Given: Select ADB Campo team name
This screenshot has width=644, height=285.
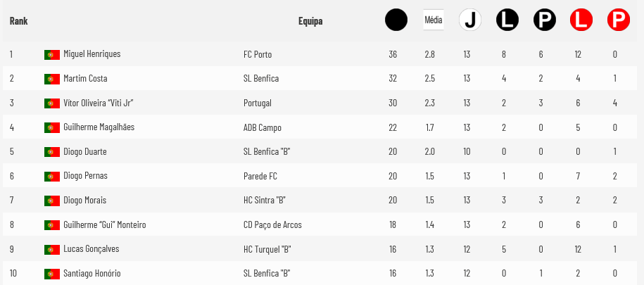Looking at the screenshot, I should point(263,127).
